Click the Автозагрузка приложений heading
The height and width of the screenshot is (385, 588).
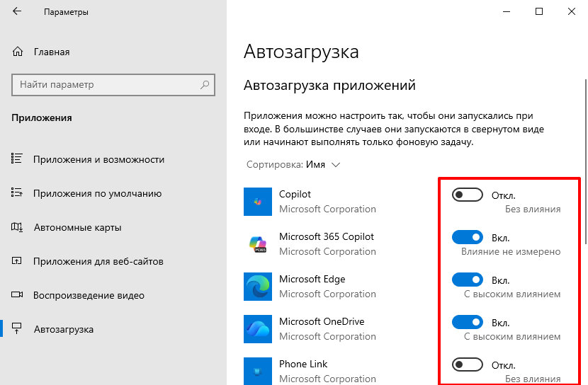(329, 86)
